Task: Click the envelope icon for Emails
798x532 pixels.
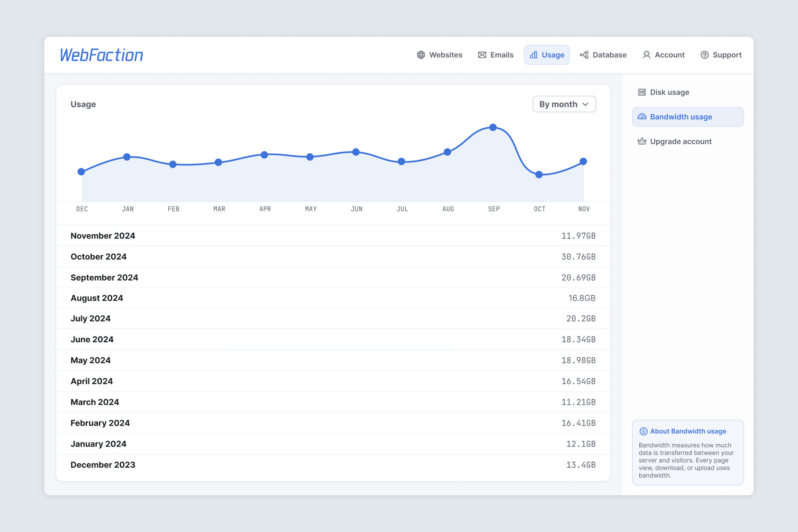Action: tap(482, 55)
